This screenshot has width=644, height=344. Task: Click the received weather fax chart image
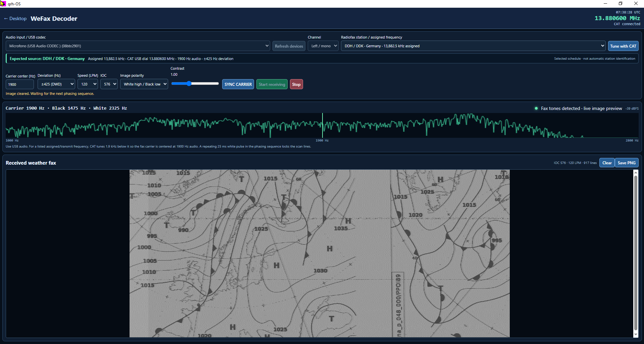pyautogui.click(x=319, y=253)
